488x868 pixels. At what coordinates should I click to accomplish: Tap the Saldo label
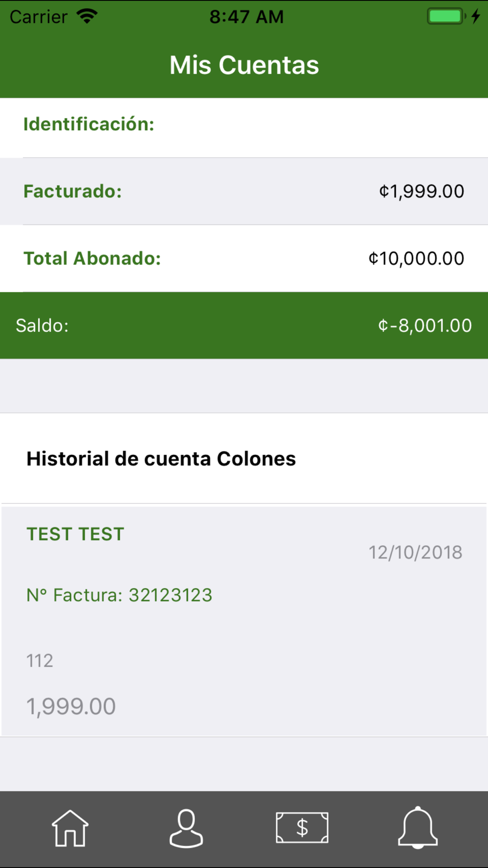(x=42, y=326)
